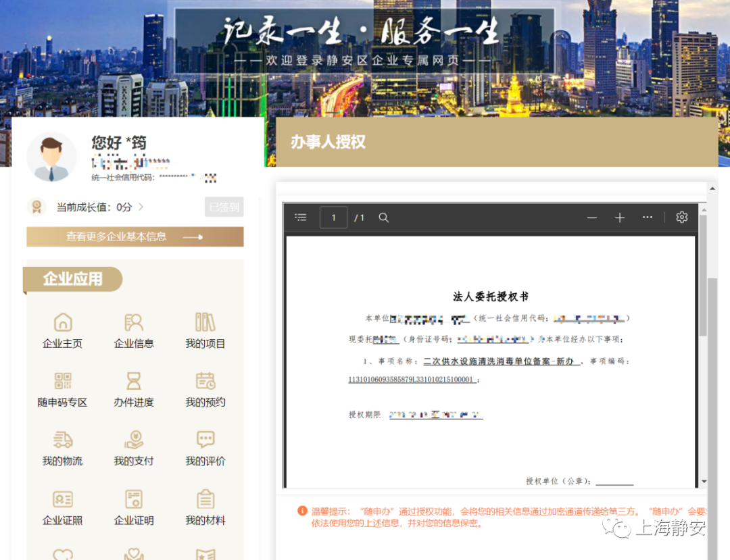730x560 pixels.
Task: Click the PDF page number input field
Action: (333, 217)
